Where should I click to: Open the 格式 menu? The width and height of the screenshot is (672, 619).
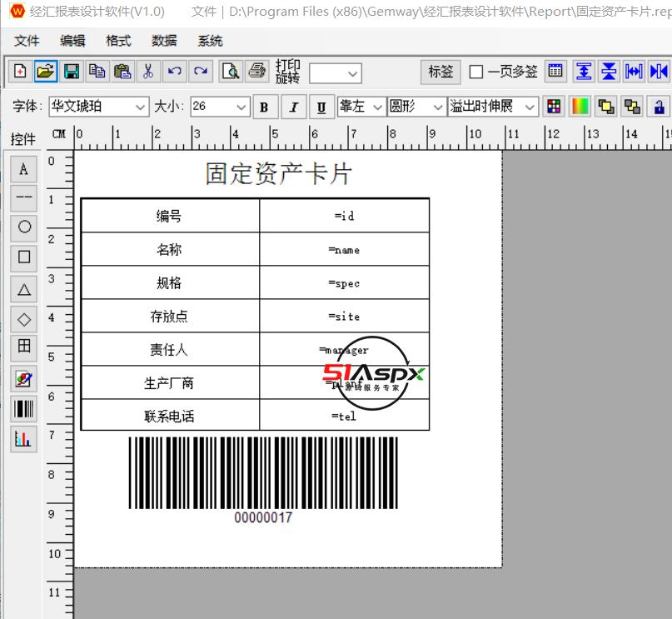click(x=118, y=41)
